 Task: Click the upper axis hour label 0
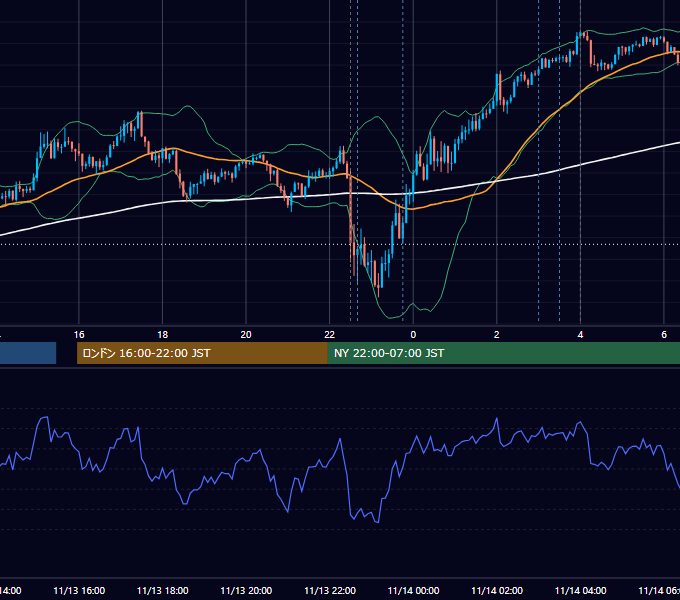pos(413,335)
